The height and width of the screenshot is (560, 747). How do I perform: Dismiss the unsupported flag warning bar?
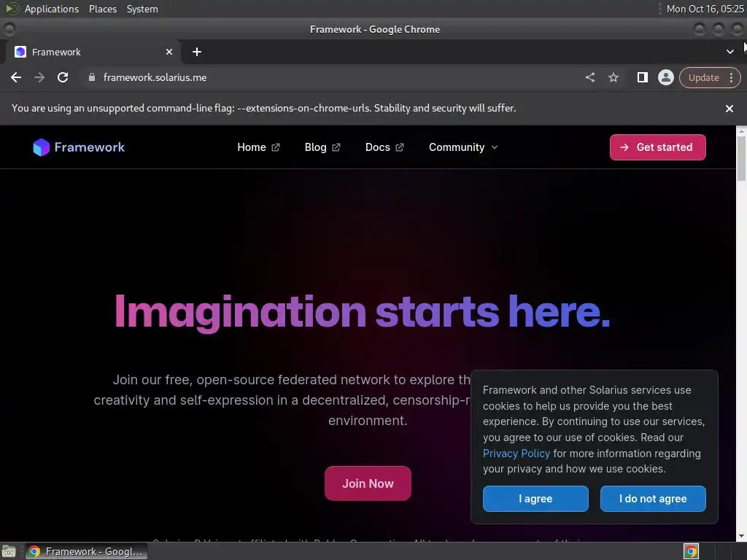(729, 109)
